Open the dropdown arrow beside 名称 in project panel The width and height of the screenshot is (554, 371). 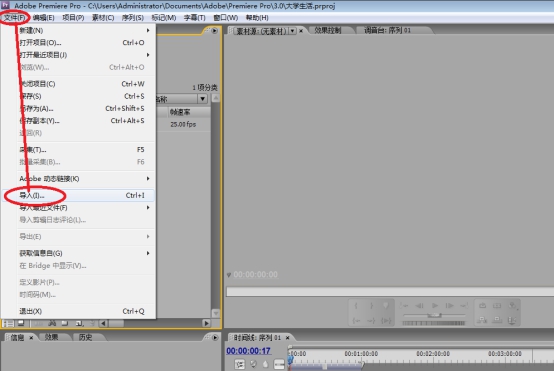click(x=202, y=99)
